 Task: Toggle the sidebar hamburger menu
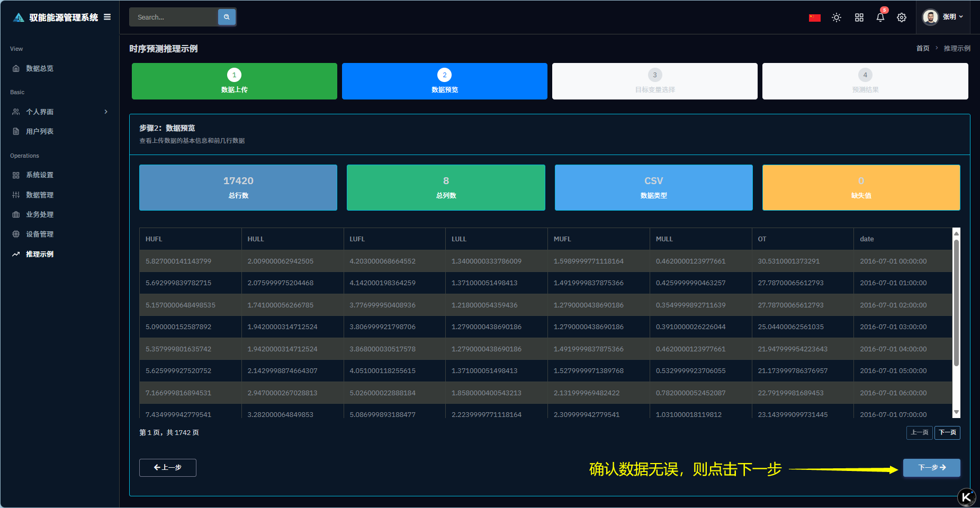tap(107, 17)
